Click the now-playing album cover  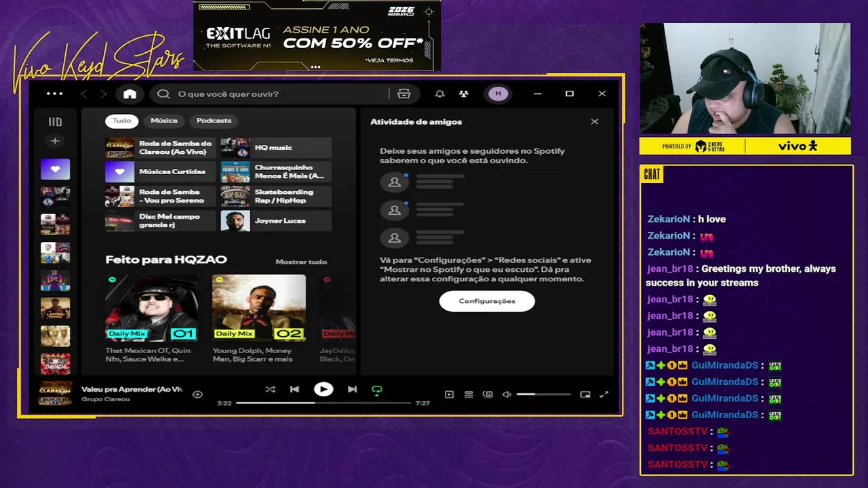click(x=56, y=394)
